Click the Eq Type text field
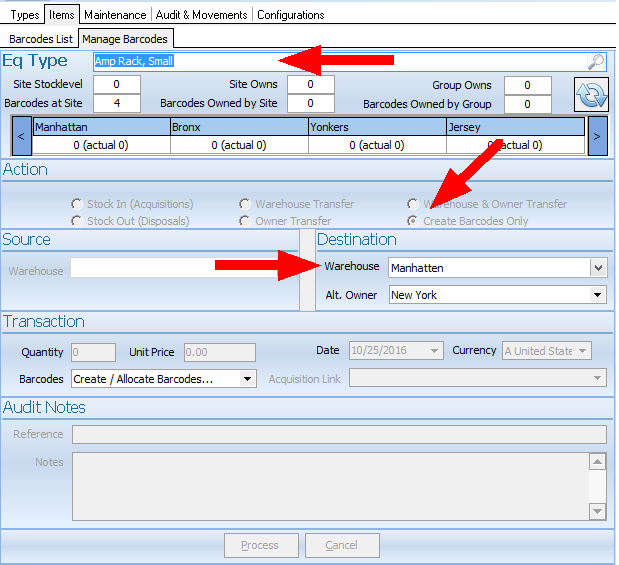The image size is (619, 565). point(338,62)
